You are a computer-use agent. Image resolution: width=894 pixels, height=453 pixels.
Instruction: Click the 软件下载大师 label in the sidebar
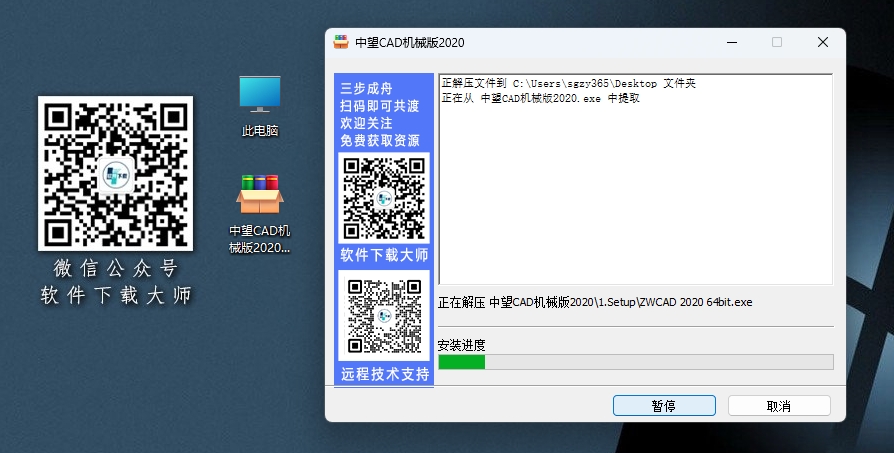coord(384,255)
